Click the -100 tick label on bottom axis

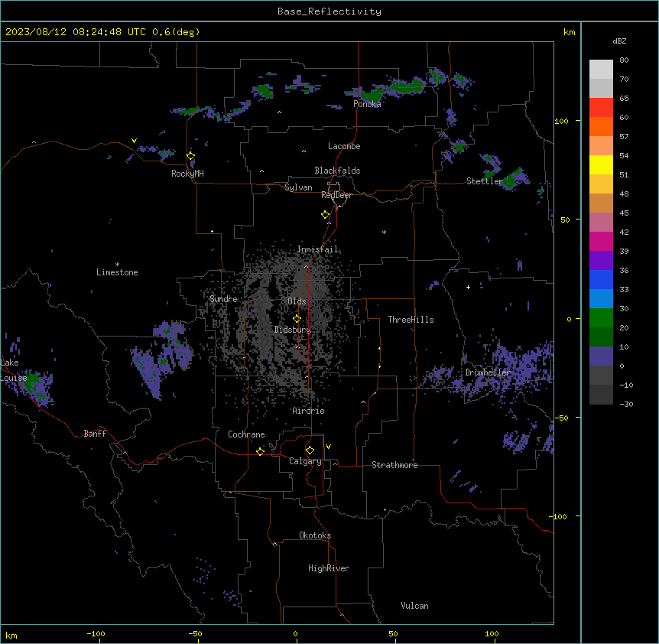[96, 633]
